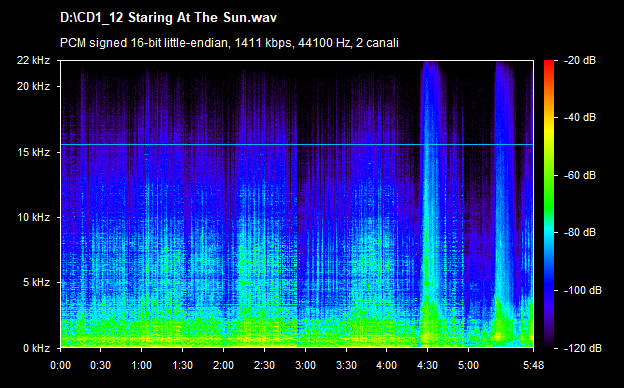Select the 20 kHz frequency axis label

[33, 86]
